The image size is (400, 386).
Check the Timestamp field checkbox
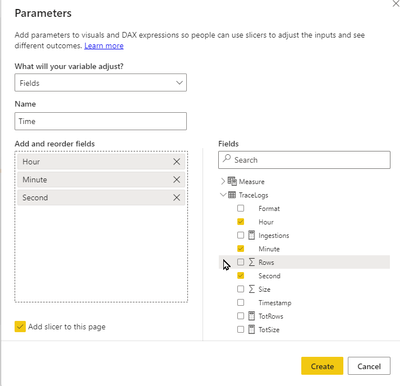pos(240,302)
